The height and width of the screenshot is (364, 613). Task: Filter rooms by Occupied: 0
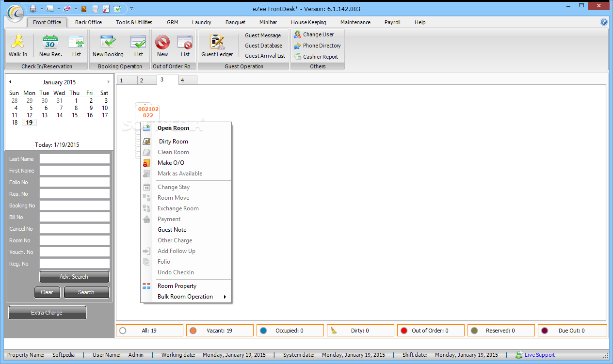point(290,331)
